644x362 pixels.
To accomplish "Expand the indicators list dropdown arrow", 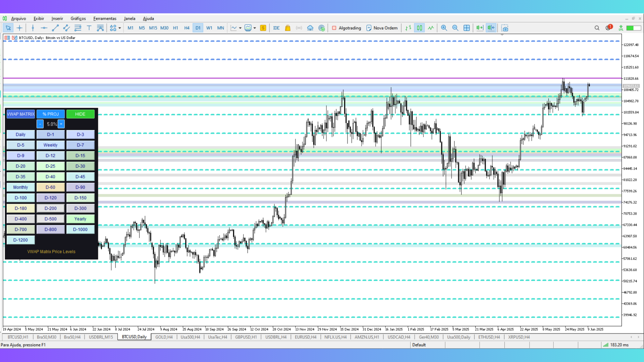I will (x=240, y=28).
